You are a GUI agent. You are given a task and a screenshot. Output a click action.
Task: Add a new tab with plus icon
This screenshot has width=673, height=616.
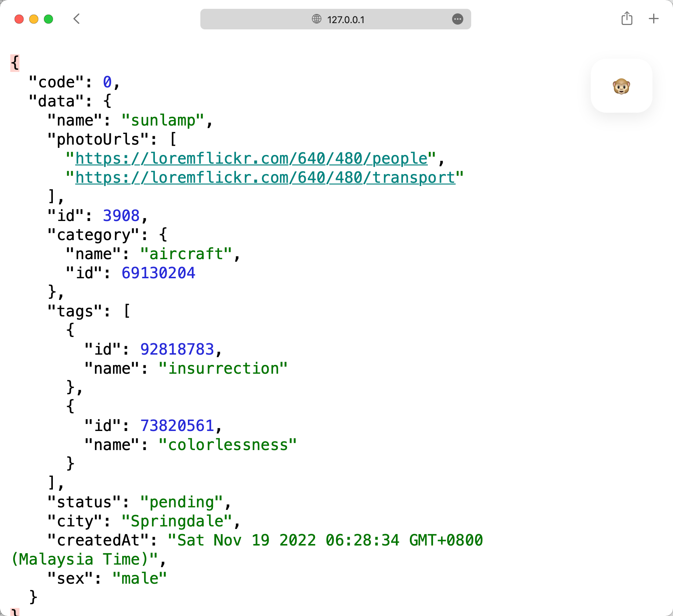tap(654, 19)
